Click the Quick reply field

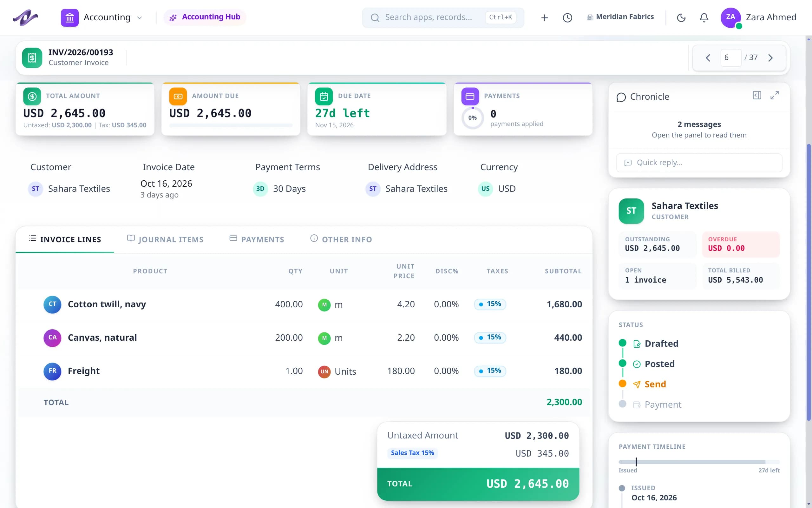pyautogui.click(x=699, y=163)
